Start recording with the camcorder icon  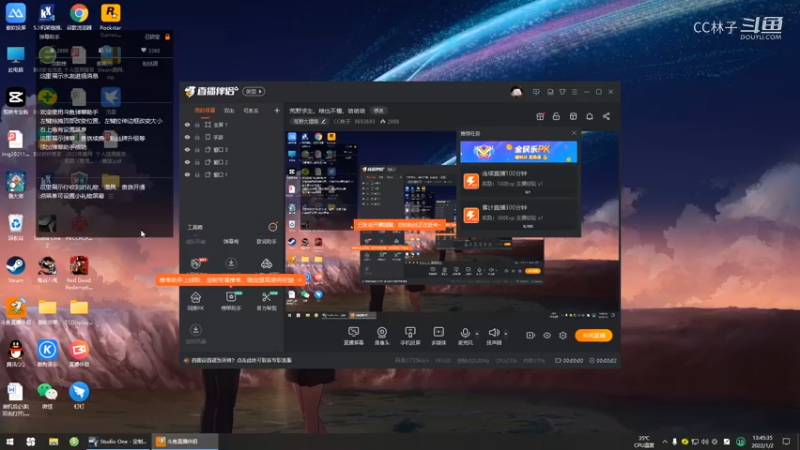[530, 335]
